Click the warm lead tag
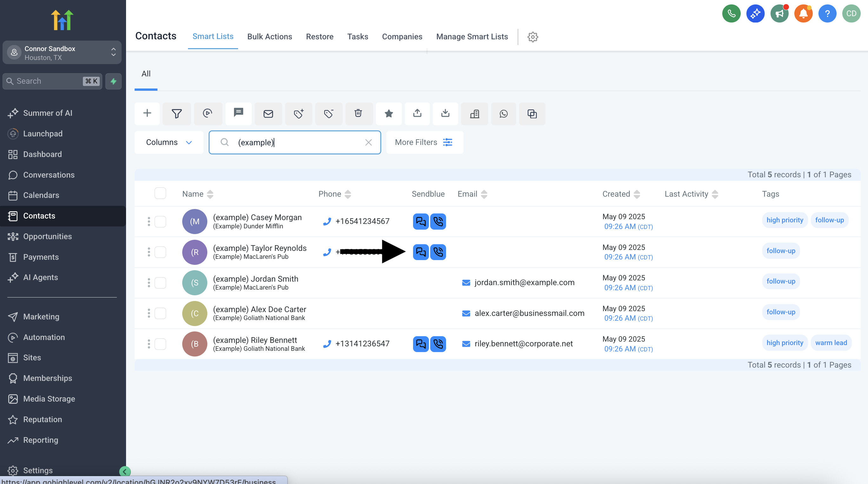 (x=831, y=343)
